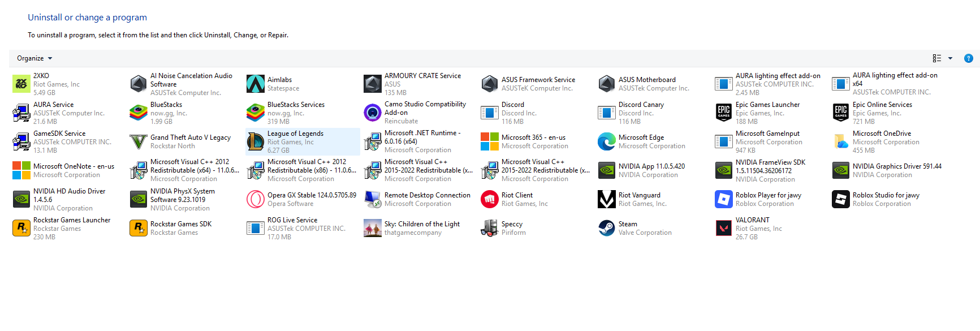Select the BlueStacks Services icon

tap(256, 113)
